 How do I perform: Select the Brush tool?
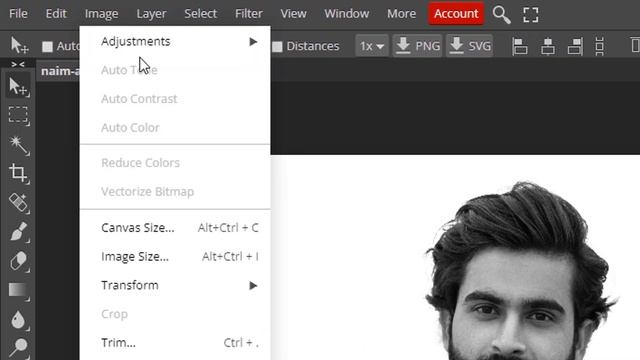click(x=18, y=231)
